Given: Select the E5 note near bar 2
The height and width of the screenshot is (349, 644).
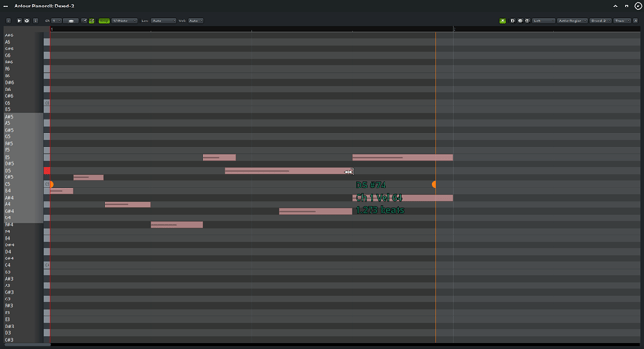Looking at the screenshot, I should 402,158.
